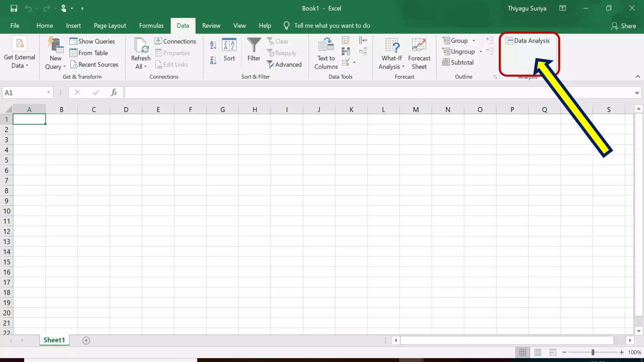Open the Name Box dropdown arrow
The width and height of the screenshot is (644, 362).
(48, 93)
